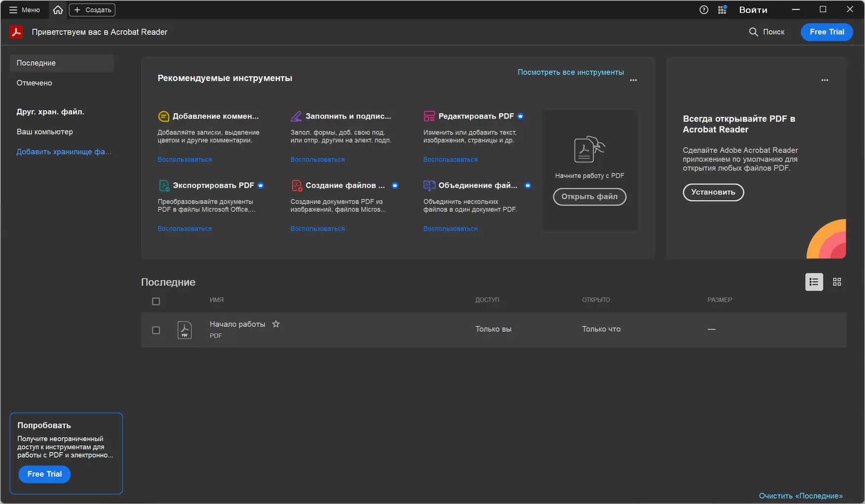The image size is (865, 504).
Task: Click the Acrobat logo icon
Action: point(16,32)
